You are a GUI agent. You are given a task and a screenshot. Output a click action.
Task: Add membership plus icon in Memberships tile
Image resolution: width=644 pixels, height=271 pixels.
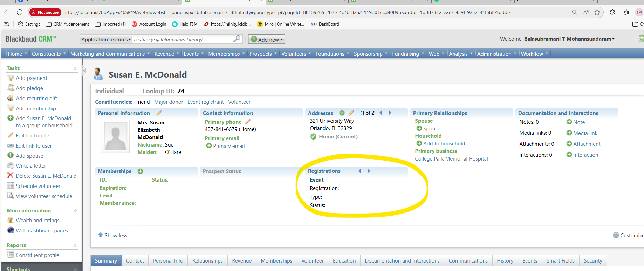[141, 171]
